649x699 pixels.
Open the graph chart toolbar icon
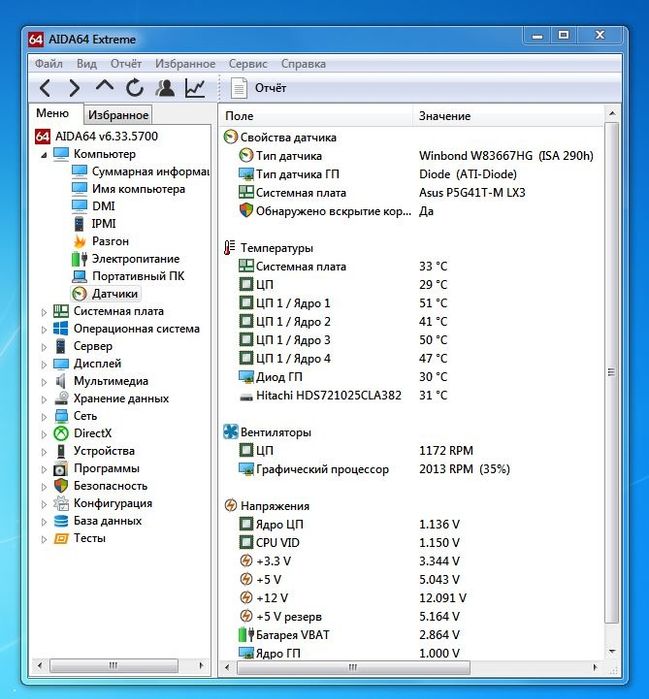[x=195, y=88]
